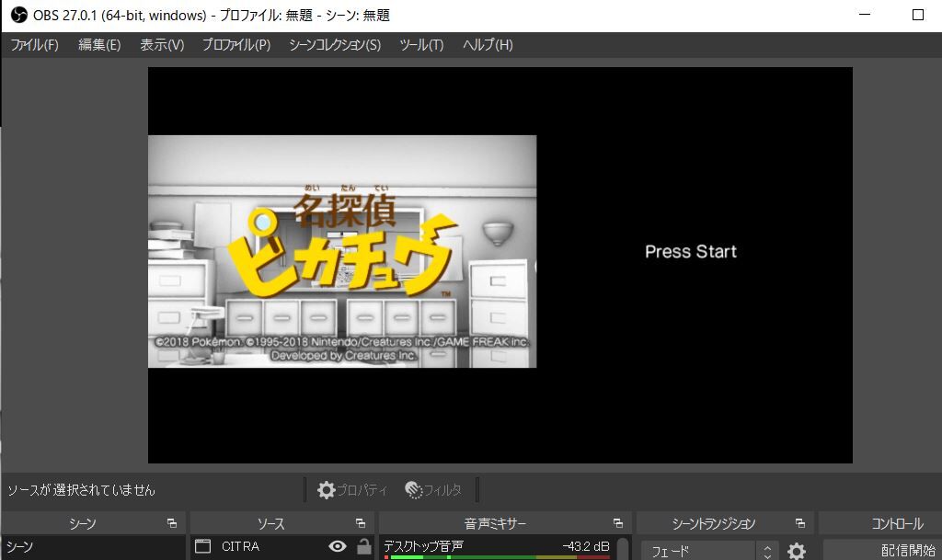Screen dimensions: 942x560
Task: Click the OBS logo in title bar
Action: click(19, 15)
